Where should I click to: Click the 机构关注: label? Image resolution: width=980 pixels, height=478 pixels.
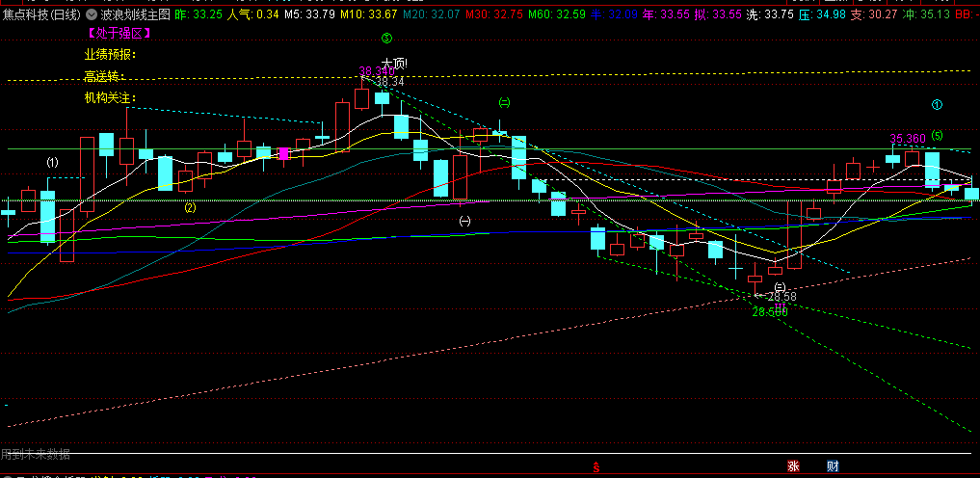[110, 97]
